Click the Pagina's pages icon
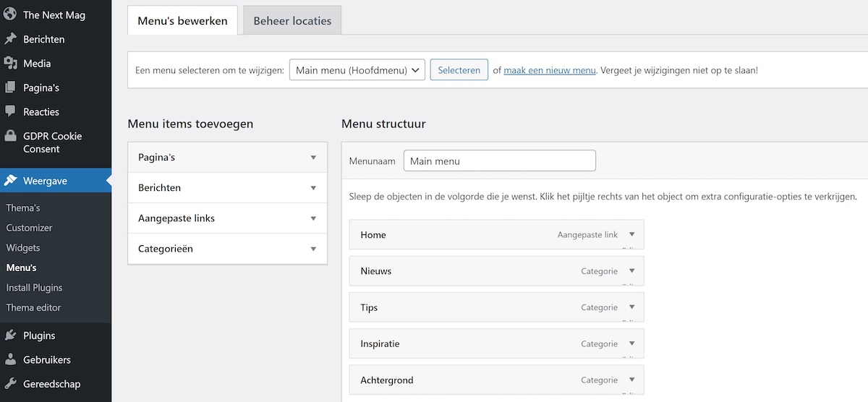 [10, 87]
